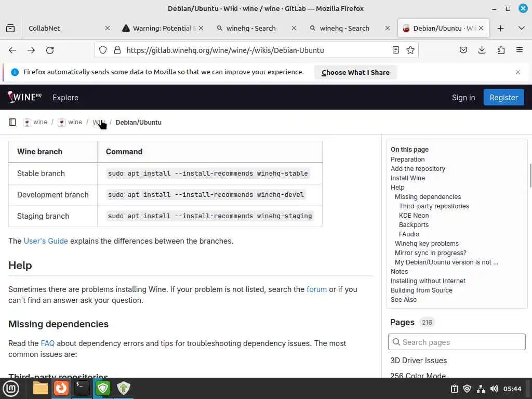Image resolution: width=532 pixels, height=399 pixels.
Task: List all tabs dropdown arrow
Action: click(522, 28)
